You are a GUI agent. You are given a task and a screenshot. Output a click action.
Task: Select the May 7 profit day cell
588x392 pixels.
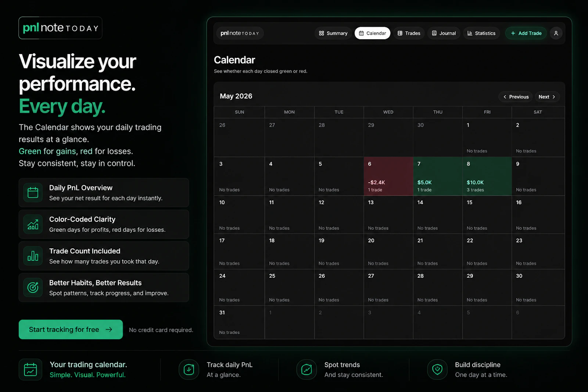438,176
